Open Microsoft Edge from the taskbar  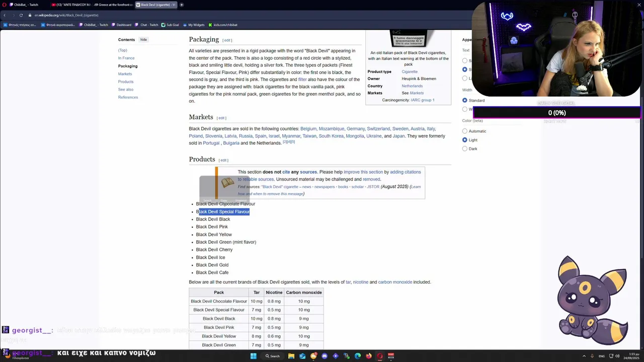[x=358, y=356]
